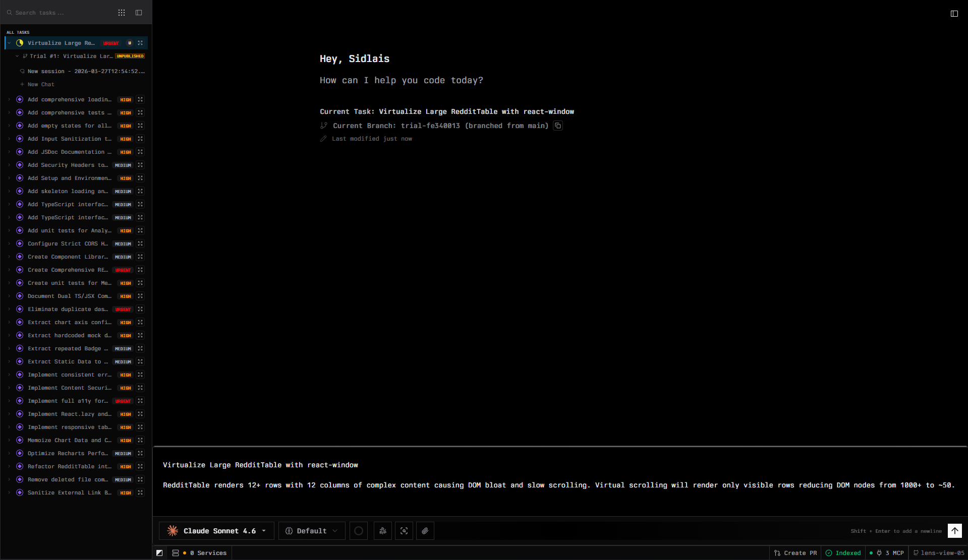The width and height of the screenshot is (968, 560).
Task: Open the Default mode dropdown
Action: [311, 531]
